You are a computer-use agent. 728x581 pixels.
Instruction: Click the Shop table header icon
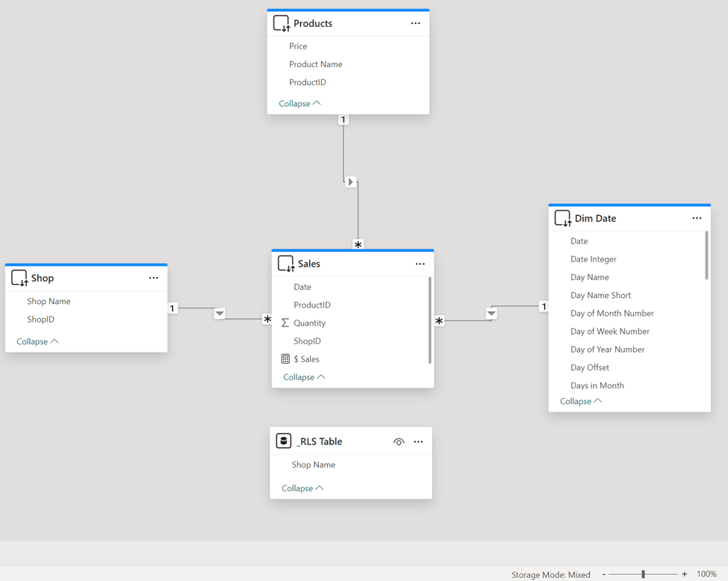(x=19, y=278)
